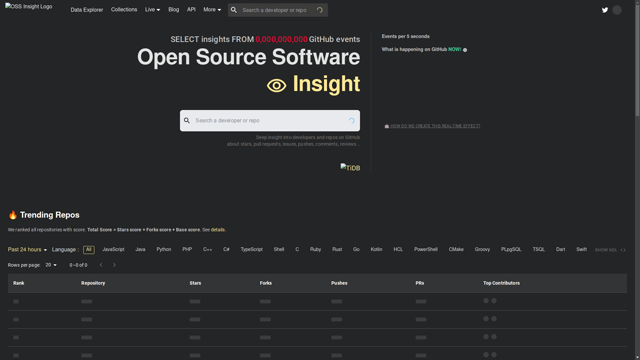Viewport: 640px width, 360px height.
Task: Focus the large hero search field
Action: pos(270,120)
